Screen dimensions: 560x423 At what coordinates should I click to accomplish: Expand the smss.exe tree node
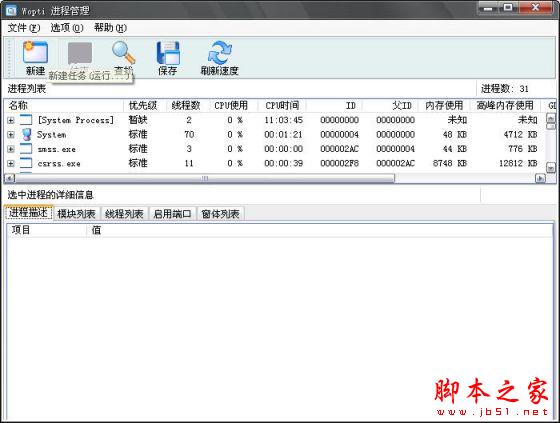(x=11, y=149)
